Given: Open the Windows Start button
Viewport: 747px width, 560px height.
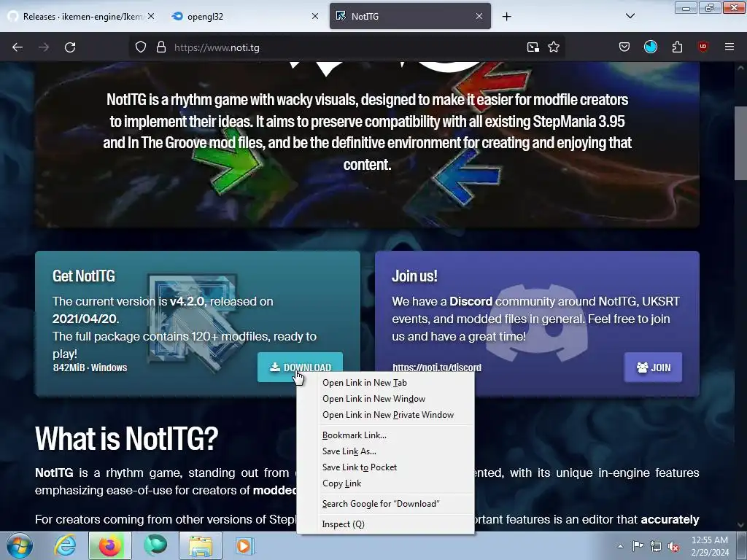Looking at the screenshot, I should pyautogui.click(x=20, y=545).
